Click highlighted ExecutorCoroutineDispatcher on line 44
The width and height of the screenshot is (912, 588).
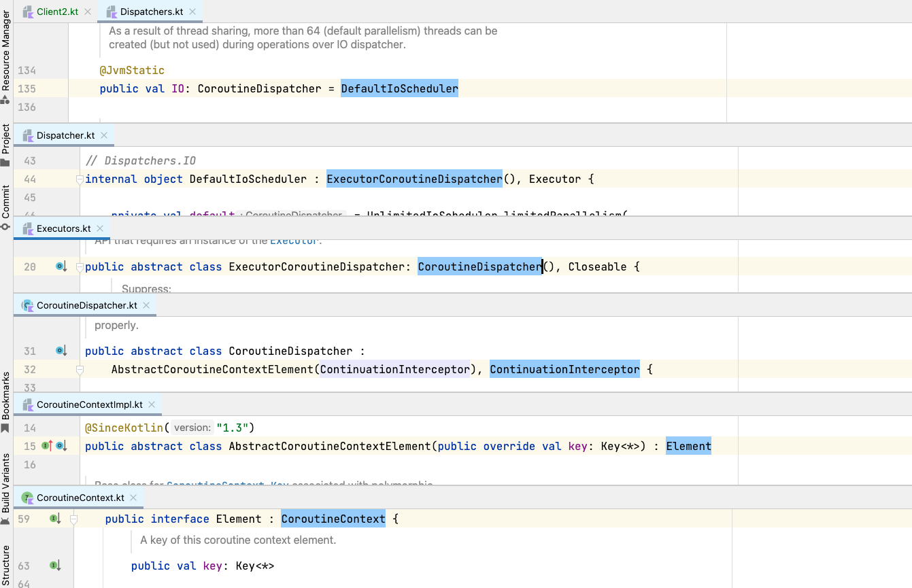[x=414, y=179]
